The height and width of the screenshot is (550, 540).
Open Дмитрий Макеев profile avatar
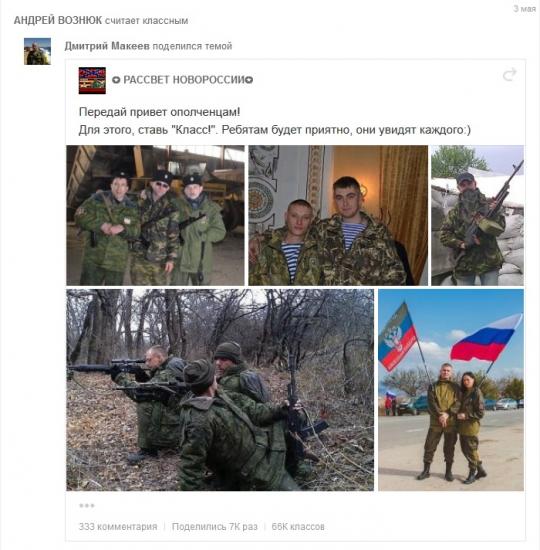click(38, 51)
